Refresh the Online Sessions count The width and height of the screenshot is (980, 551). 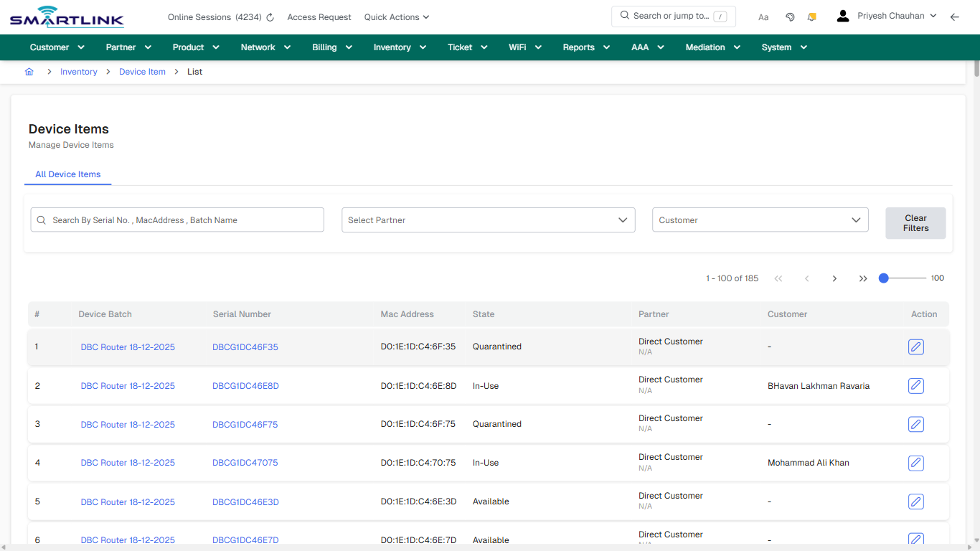(x=269, y=17)
